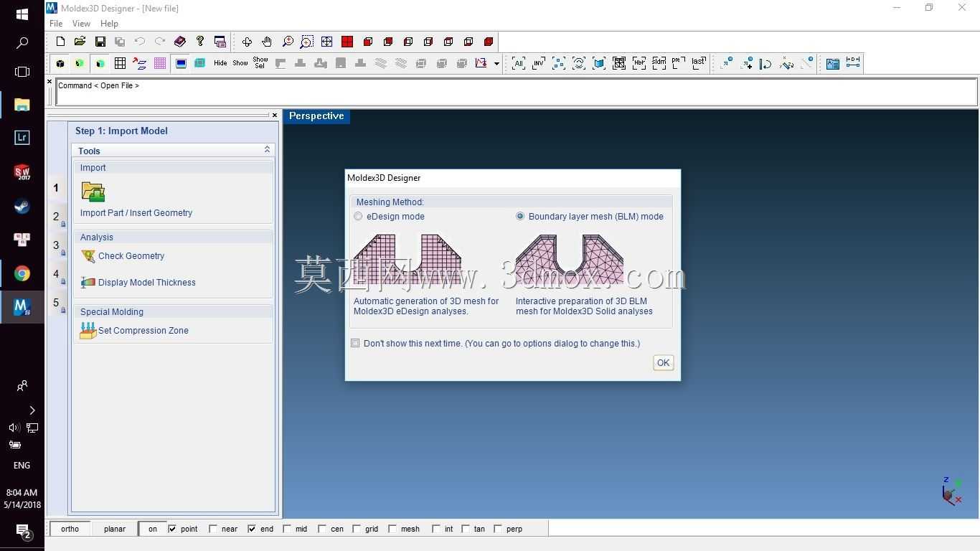Click the Select All selection icon

click(518, 63)
